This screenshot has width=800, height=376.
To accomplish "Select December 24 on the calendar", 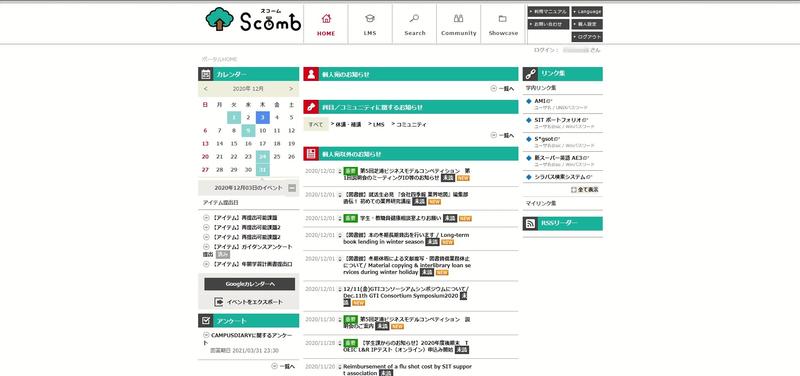I will tap(262, 157).
